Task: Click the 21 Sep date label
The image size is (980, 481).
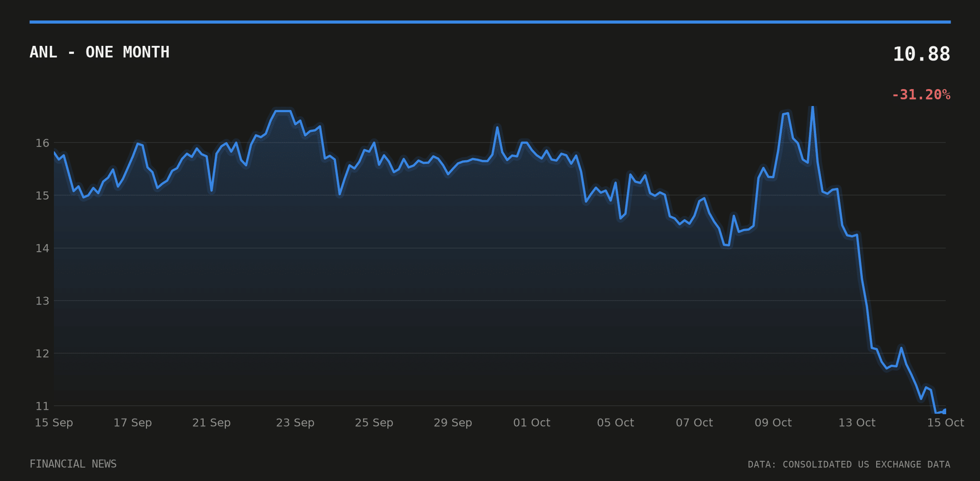Action: tap(212, 423)
